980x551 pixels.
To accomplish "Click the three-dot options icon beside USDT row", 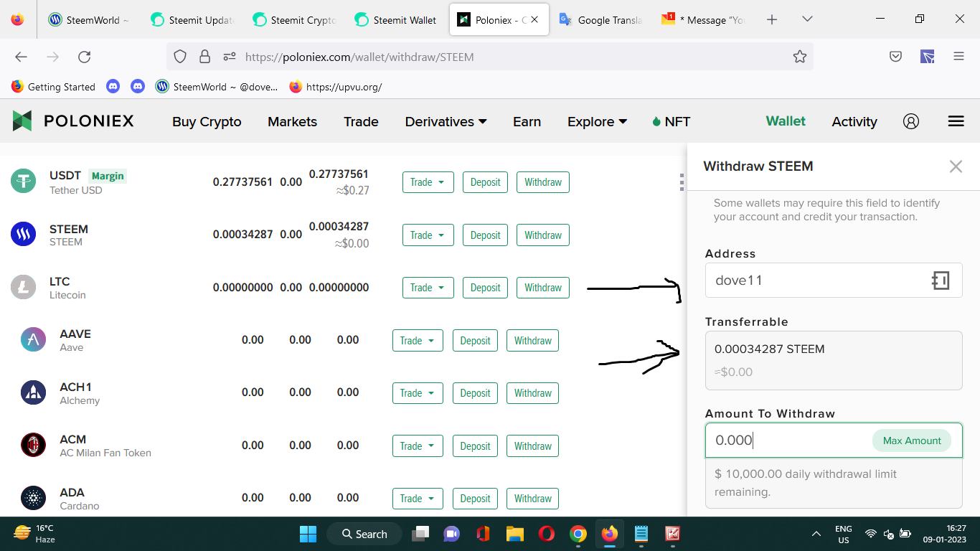I will pos(682,182).
